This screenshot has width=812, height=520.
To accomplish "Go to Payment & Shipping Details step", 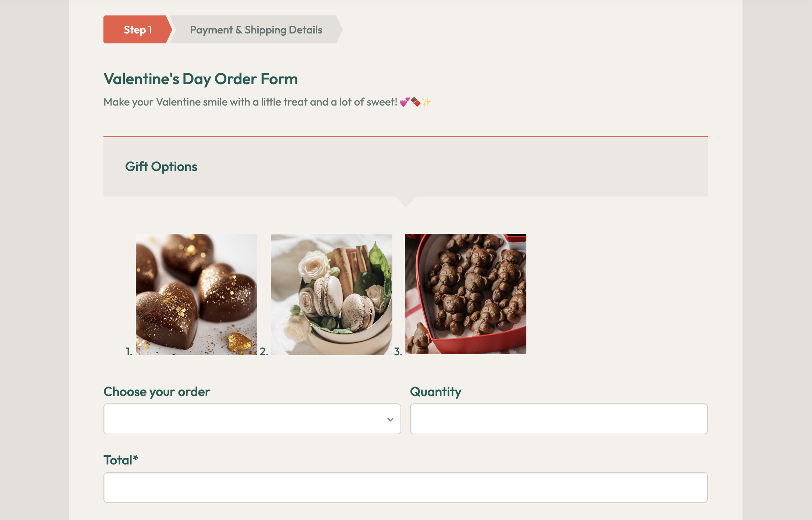I will click(256, 30).
